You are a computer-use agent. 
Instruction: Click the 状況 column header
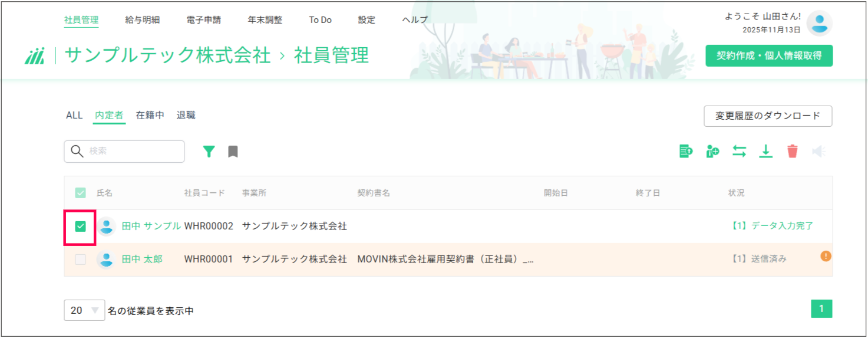737,193
